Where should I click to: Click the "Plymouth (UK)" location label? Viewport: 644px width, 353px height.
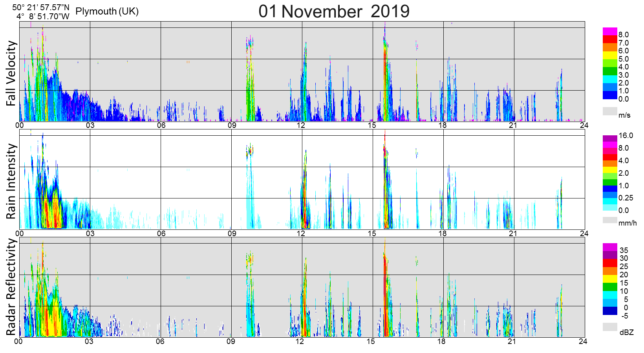(107, 11)
